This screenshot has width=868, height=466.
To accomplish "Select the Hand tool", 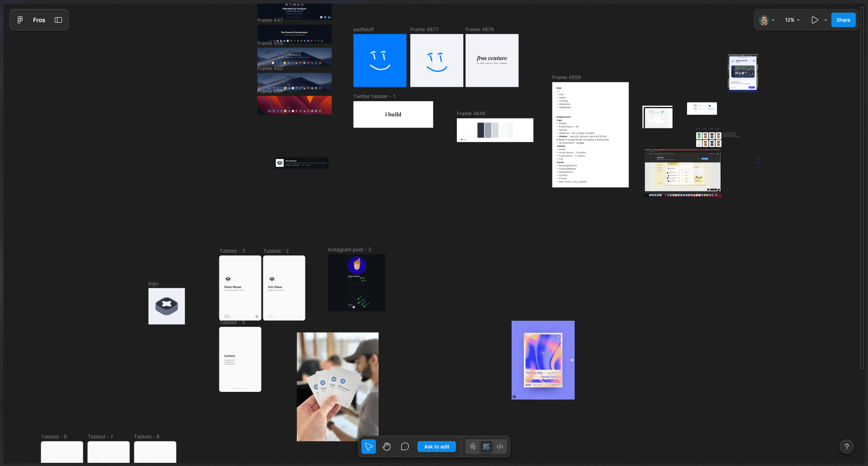I will [387, 447].
